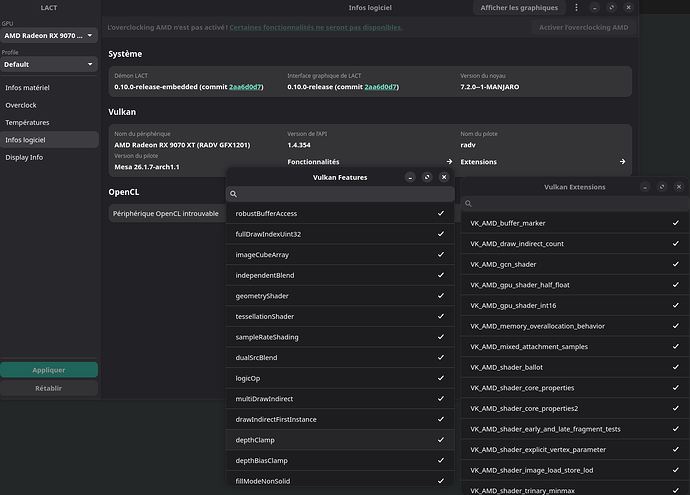Viewport: 690px width, 495px height.
Task: Select the depthClamp feature row
Action: (x=340, y=440)
